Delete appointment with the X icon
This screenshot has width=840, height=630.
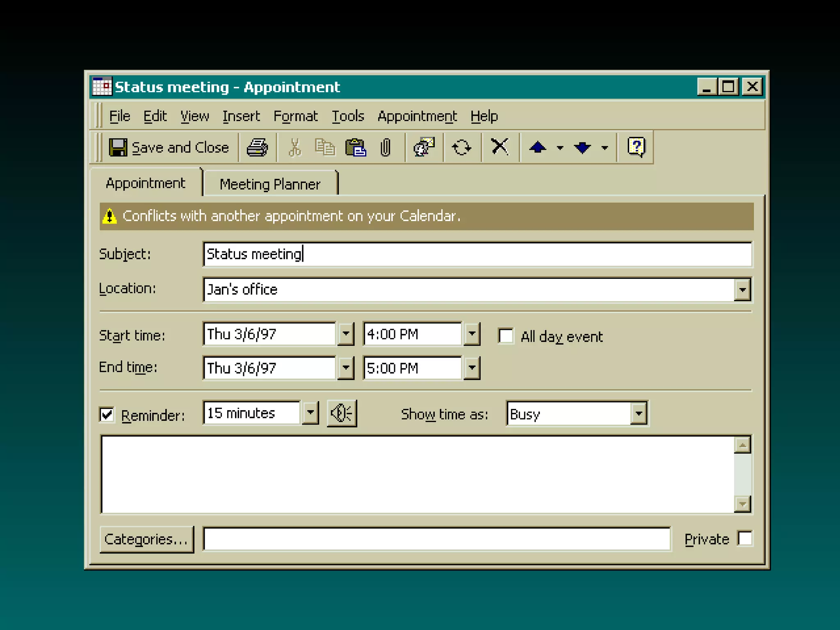pyautogui.click(x=500, y=146)
